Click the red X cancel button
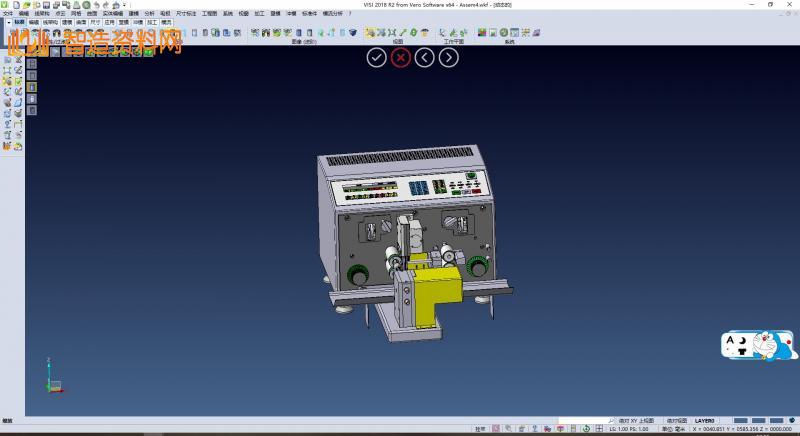The width and height of the screenshot is (800, 436). [401, 57]
